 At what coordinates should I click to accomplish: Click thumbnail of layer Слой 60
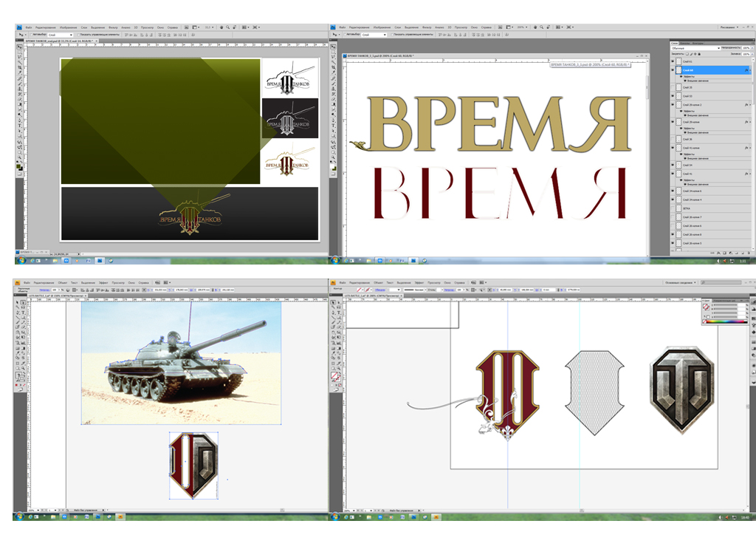(x=679, y=70)
